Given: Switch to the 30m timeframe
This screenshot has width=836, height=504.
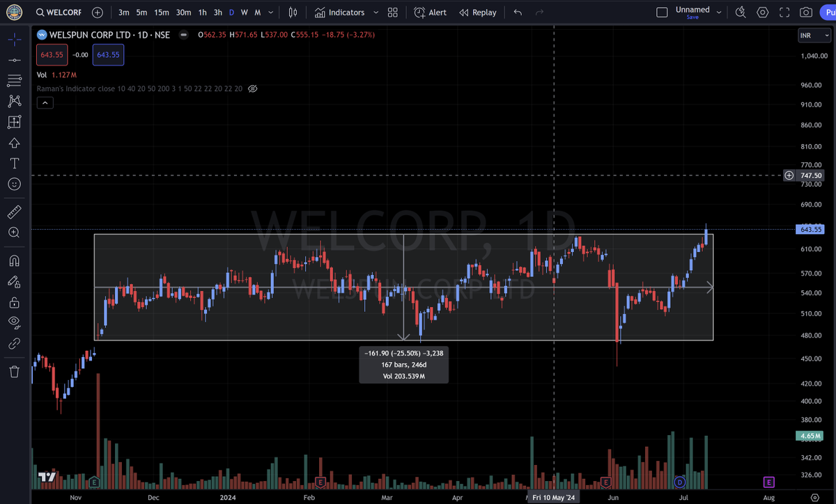Looking at the screenshot, I should (184, 13).
